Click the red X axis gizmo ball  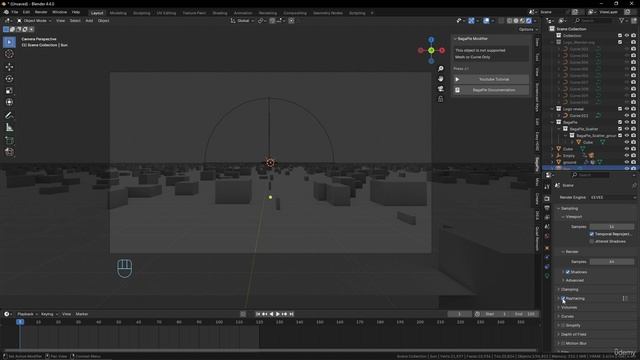442,50
